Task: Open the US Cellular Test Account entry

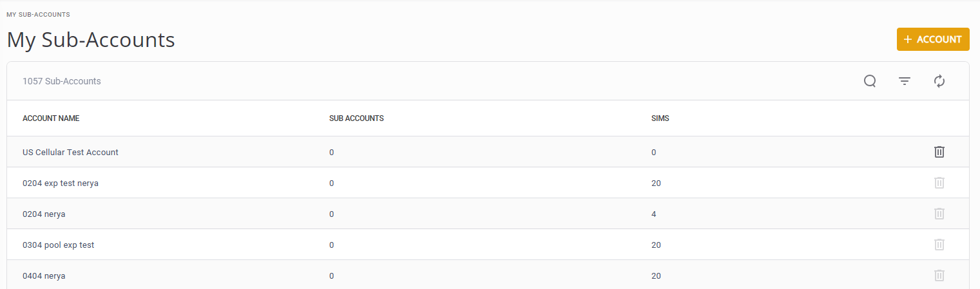Action: tap(70, 153)
